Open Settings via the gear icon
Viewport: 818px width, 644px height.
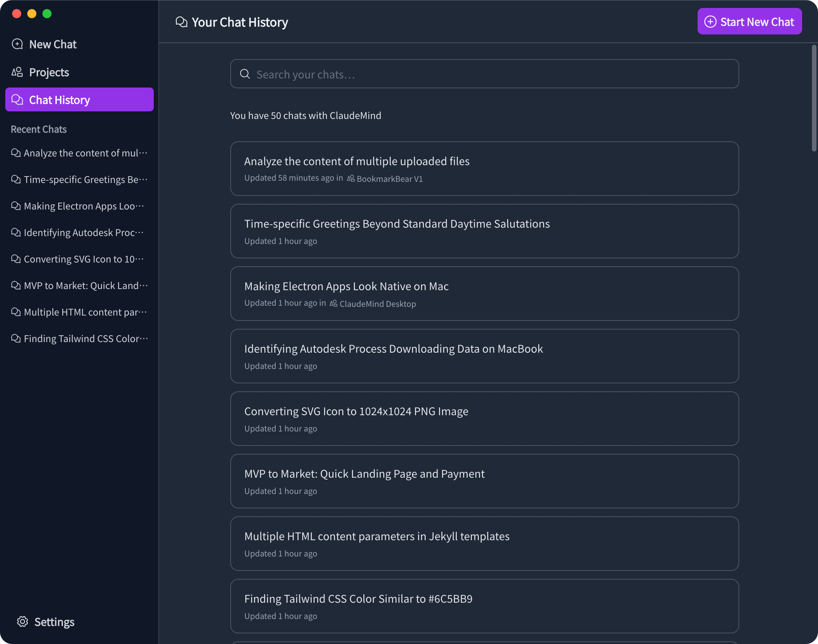click(x=23, y=621)
